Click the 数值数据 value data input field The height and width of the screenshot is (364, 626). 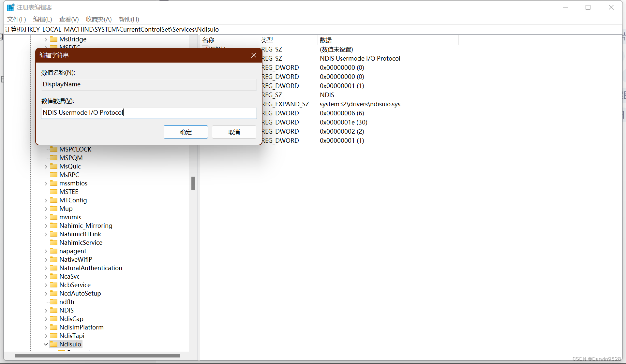pyautogui.click(x=149, y=113)
